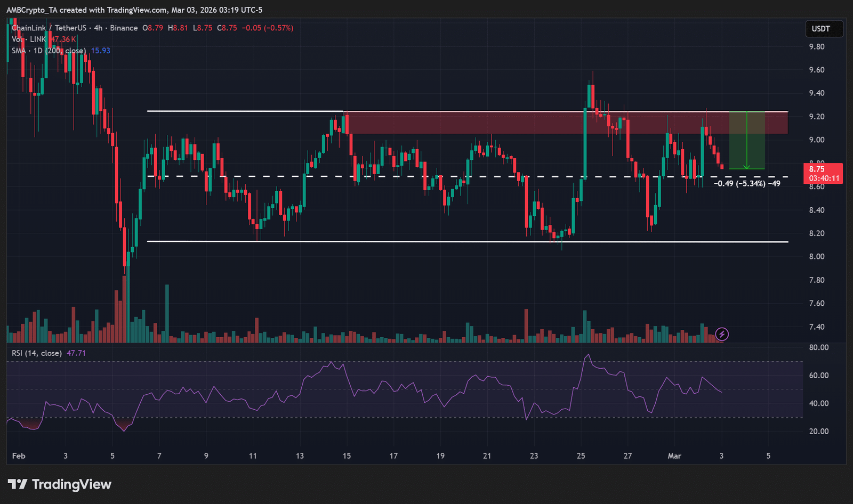Click the TradingView wordmark text

click(71, 484)
